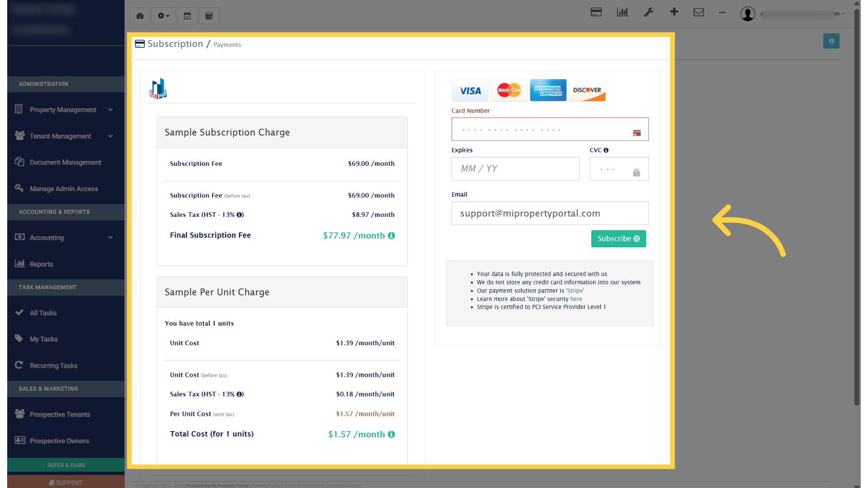Click the plus icon to add new item
The image size is (868, 488).
click(674, 12)
